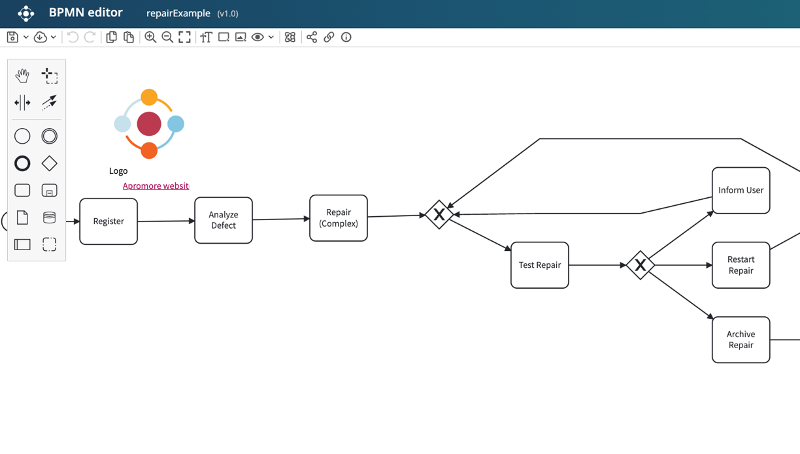
Task: Select the Analyze Defect task
Action: point(223,220)
